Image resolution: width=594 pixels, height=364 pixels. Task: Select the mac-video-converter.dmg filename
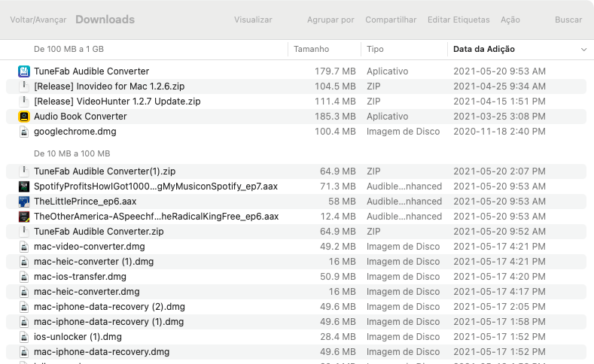(x=90, y=247)
